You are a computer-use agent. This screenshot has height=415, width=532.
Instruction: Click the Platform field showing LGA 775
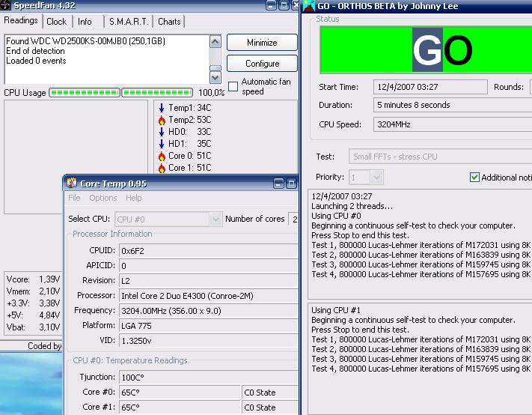[x=209, y=326]
